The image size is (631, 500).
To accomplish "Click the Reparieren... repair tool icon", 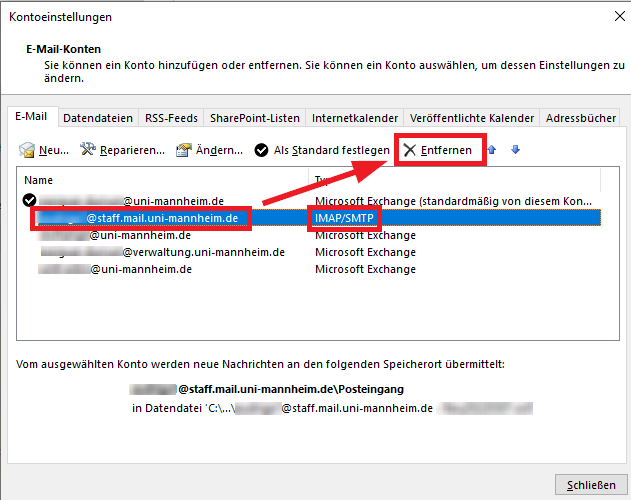I will (x=88, y=150).
